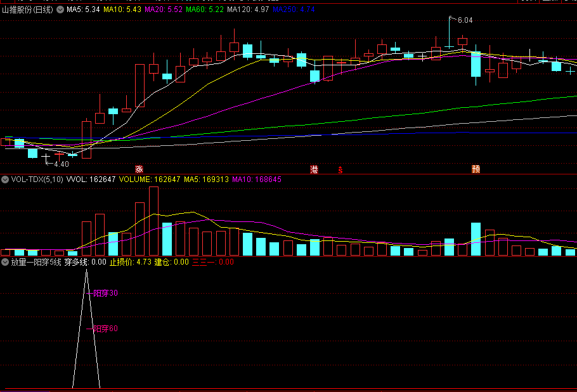Click the 6.04 high price label

pyautogui.click(x=465, y=20)
